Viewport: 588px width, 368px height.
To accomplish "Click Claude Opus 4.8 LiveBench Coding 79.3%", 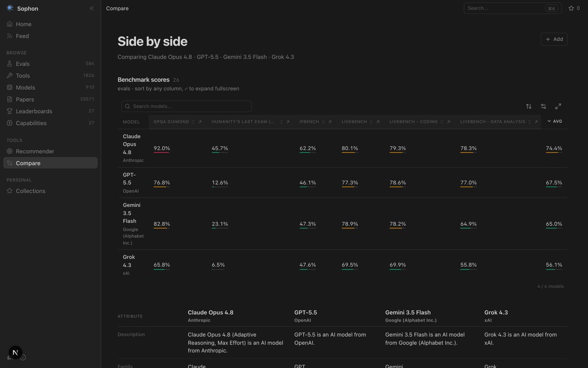I will pos(398,148).
